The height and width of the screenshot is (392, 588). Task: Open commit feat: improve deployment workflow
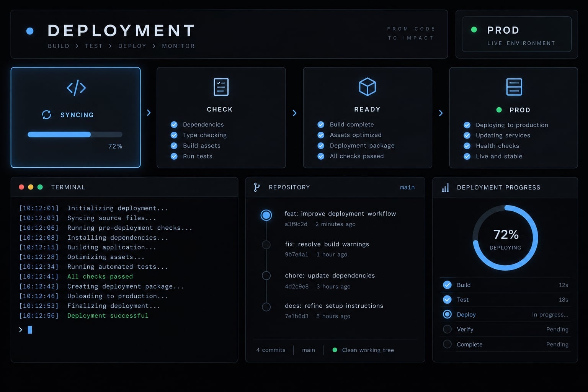[x=340, y=214]
